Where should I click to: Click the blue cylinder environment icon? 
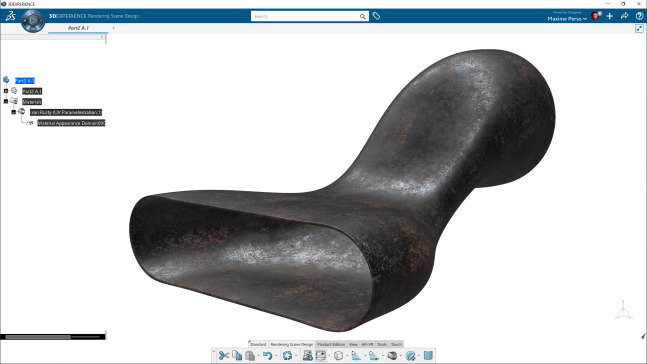(428, 355)
